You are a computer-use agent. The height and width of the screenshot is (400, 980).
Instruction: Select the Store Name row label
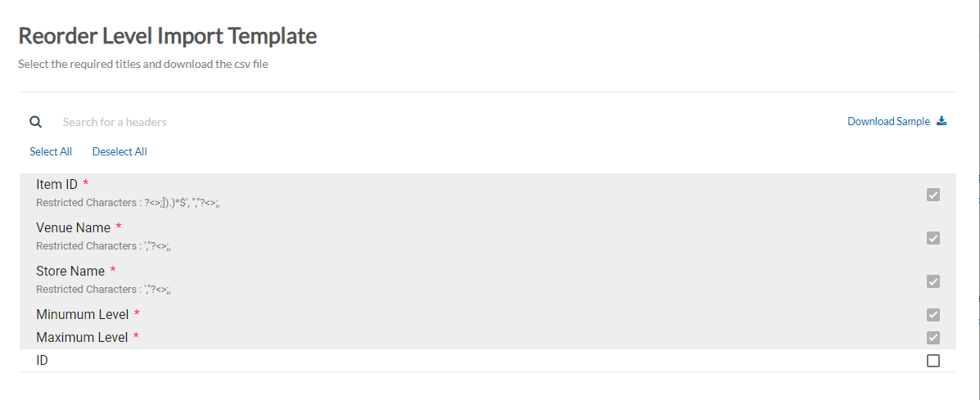click(x=70, y=271)
